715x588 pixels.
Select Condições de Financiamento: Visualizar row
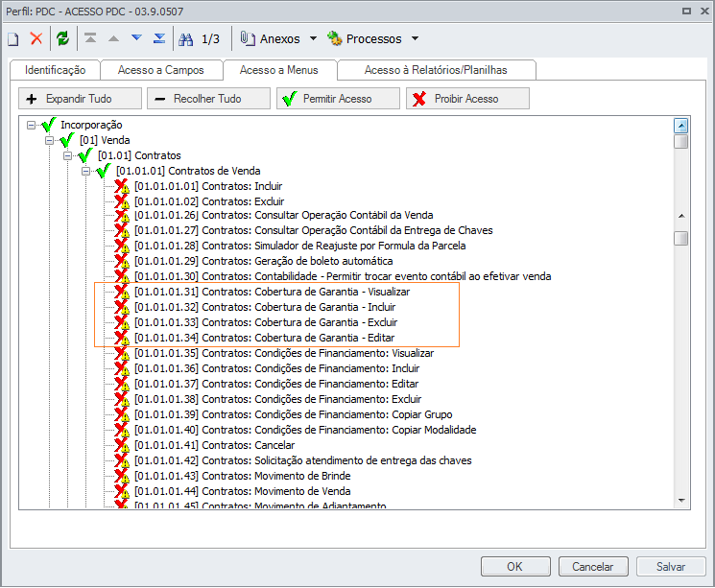tap(284, 353)
